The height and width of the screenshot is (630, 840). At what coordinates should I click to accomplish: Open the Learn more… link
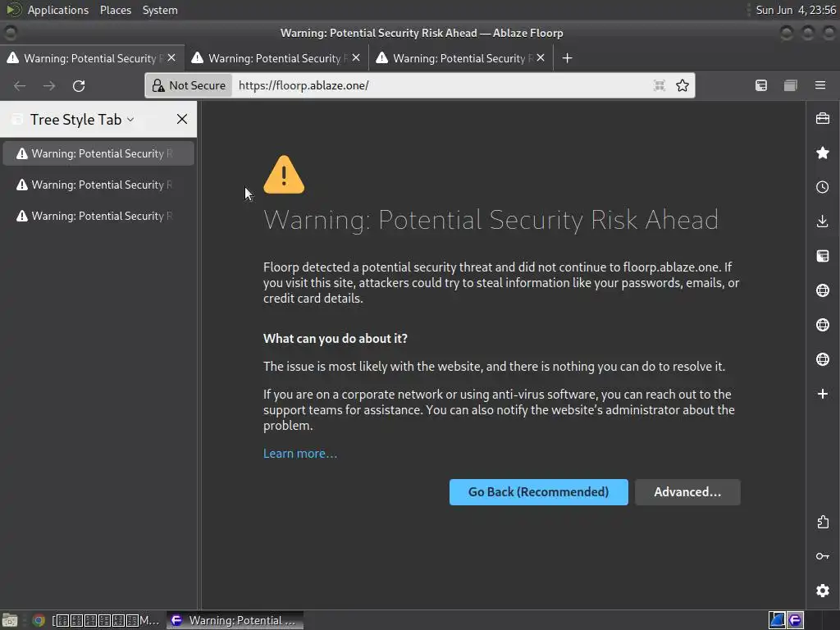(300, 453)
